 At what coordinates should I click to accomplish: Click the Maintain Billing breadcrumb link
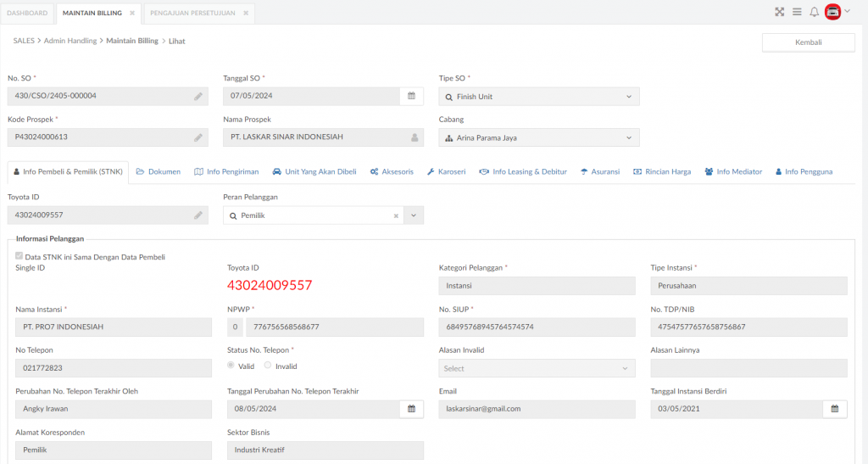coord(132,41)
